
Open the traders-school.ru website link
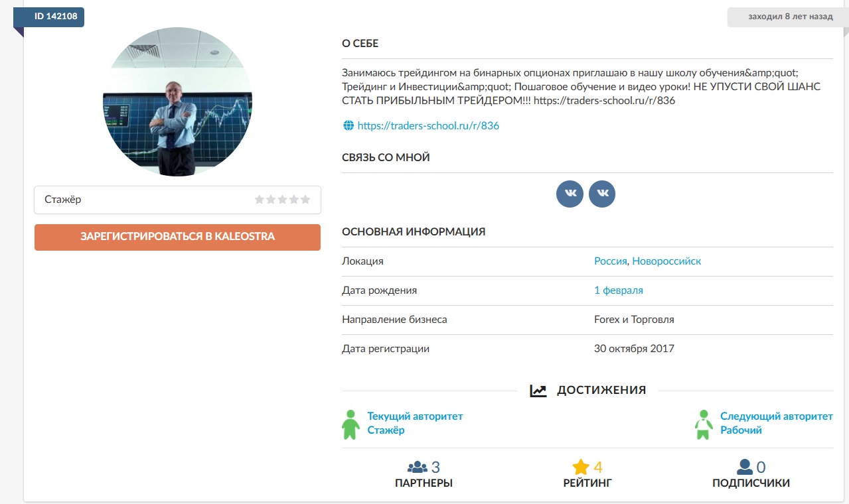click(x=428, y=125)
